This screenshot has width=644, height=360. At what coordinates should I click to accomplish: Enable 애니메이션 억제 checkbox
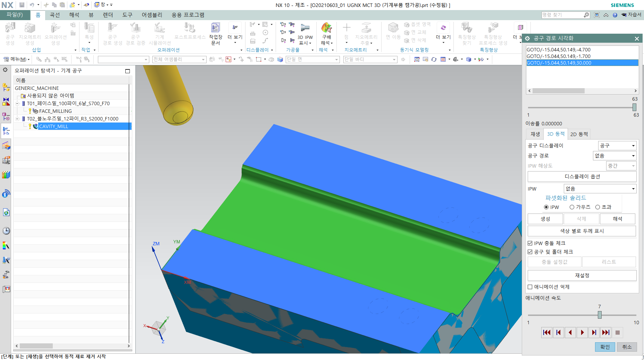pyautogui.click(x=530, y=287)
